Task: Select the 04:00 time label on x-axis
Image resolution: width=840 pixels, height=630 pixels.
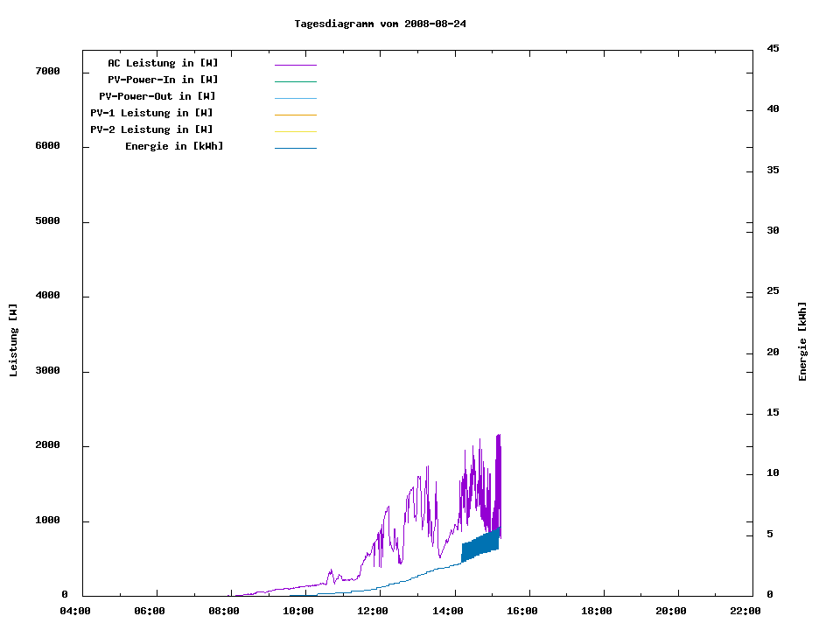Action: tap(75, 611)
